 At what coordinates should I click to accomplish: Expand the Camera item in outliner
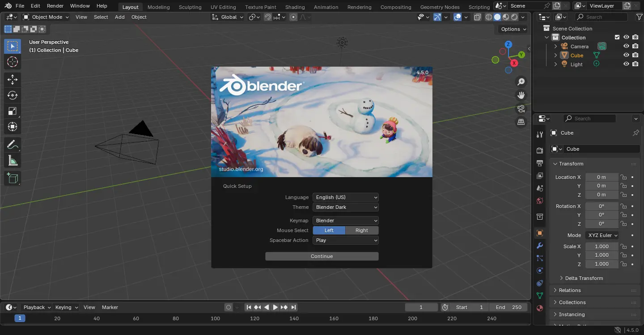pos(555,46)
